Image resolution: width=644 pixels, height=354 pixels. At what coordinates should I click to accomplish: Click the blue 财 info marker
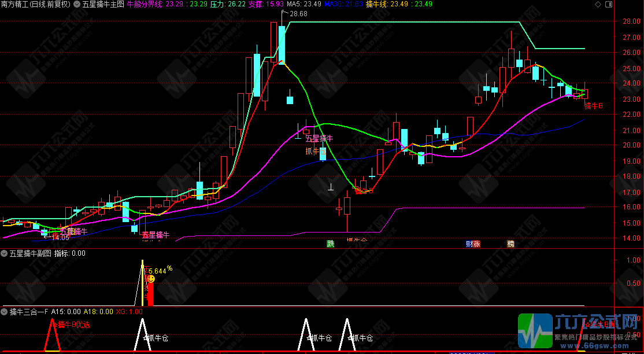point(469,244)
